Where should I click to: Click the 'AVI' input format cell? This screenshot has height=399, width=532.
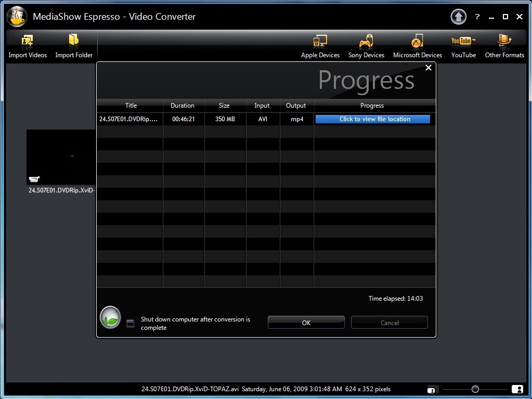[x=263, y=119]
